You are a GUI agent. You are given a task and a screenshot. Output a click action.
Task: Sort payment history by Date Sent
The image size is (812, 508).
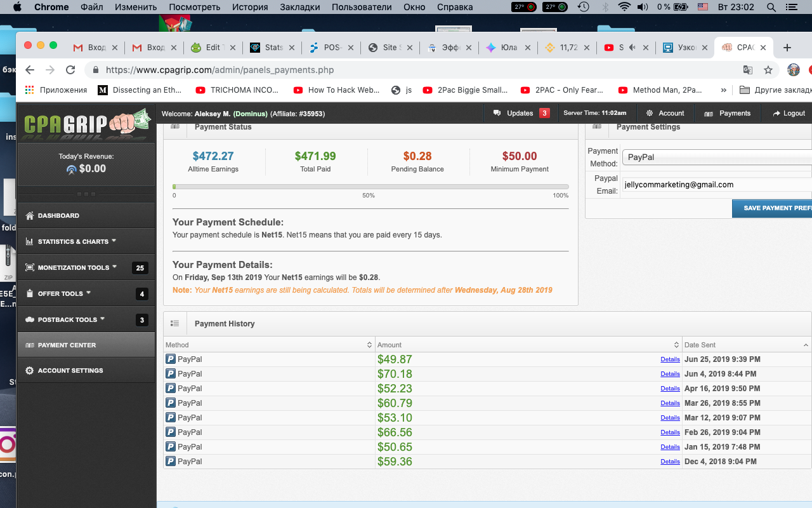pyautogui.click(x=747, y=345)
